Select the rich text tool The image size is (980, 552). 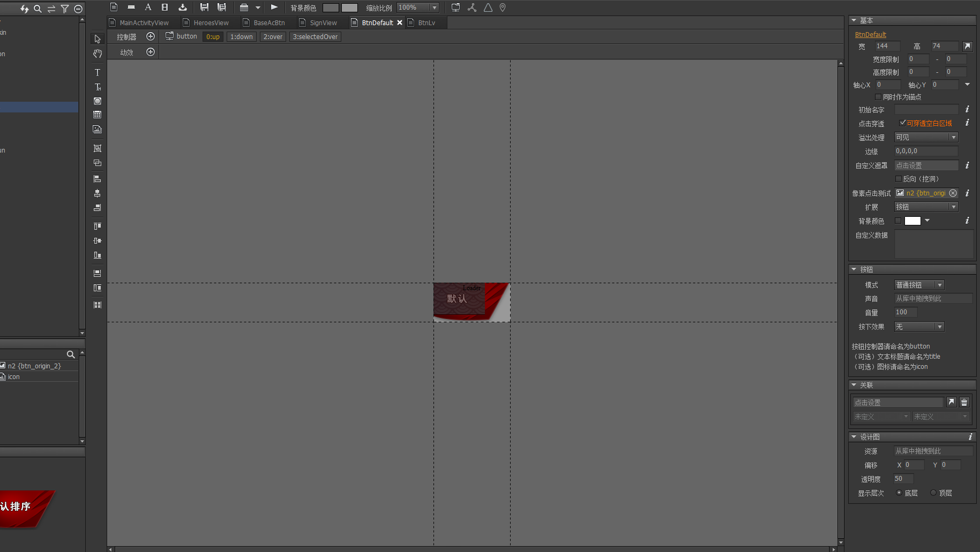click(98, 87)
